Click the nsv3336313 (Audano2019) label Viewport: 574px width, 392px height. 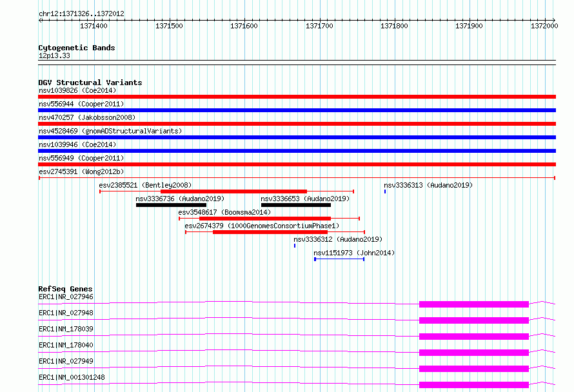428,185
